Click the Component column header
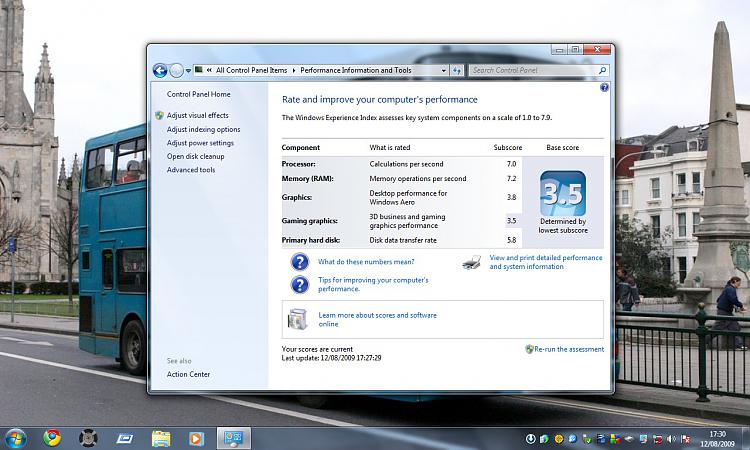This screenshot has height=450, width=750. click(x=300, y=147)
